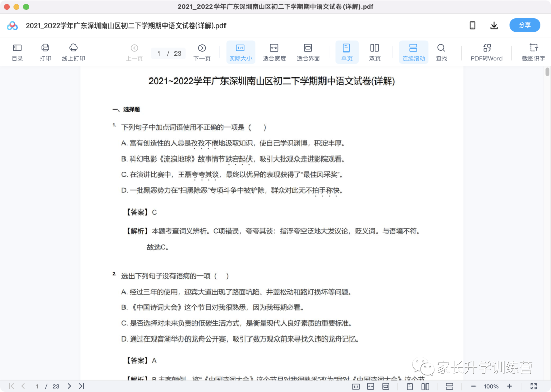This screenshot has width=551, height=392.
Task: Enter fullscreen with bottom-right expand icon
Action: tap(534, 386)
